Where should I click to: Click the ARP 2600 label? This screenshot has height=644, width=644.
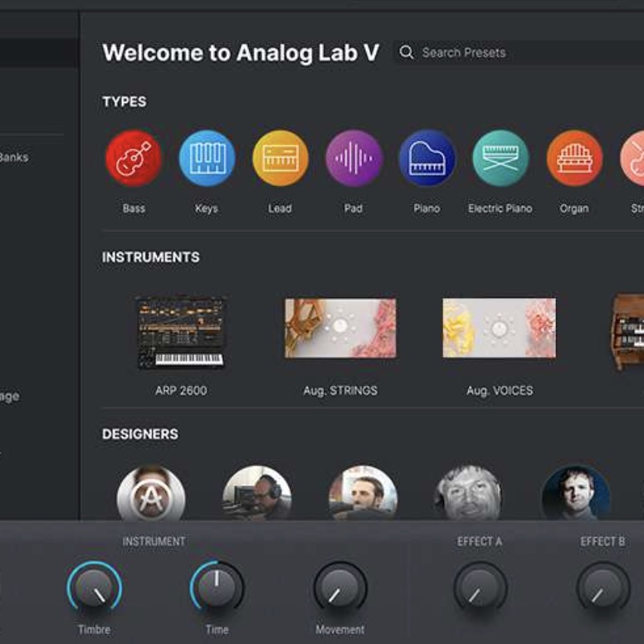tap(181, 390)
